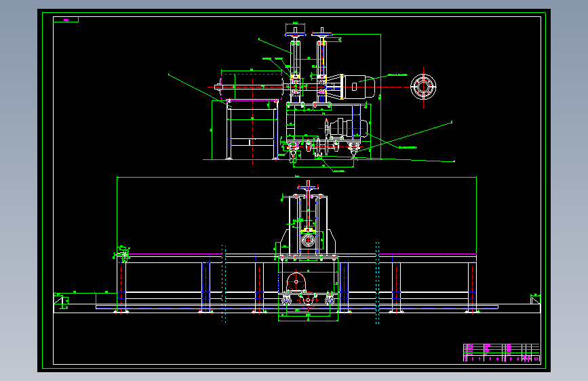Screen dimensions: 588x381
Task: Select the small gear motor inside the upper carriage frame
Action: 345,127
